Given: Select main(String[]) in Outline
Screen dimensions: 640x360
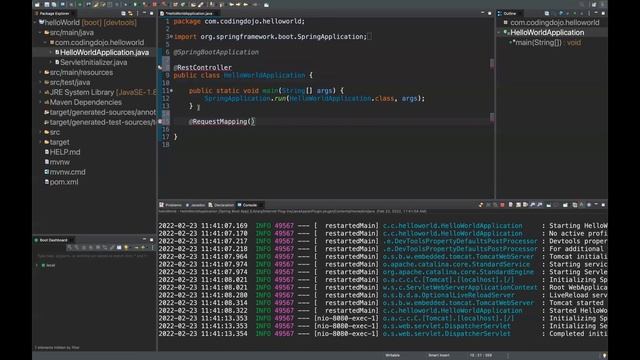Looking at the screenshot, I should pos(548,42).
